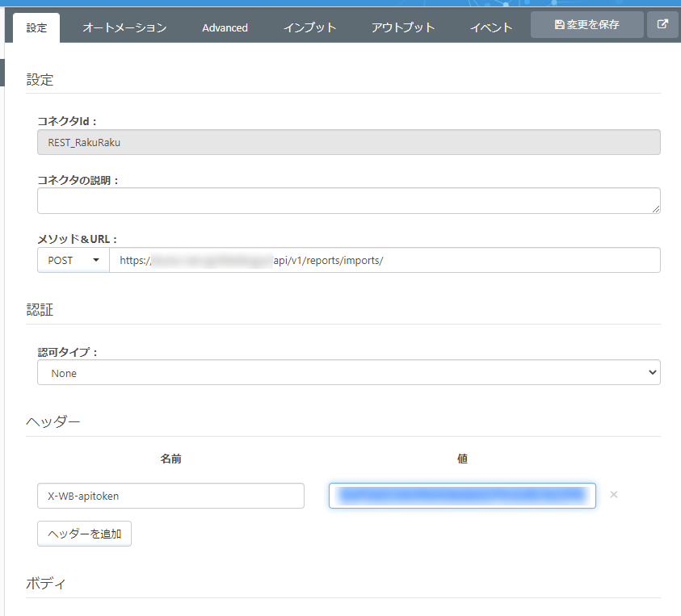The image size is (681, 616).
Task: Open the Advanced tab
Action: click(x=225, y=27)
